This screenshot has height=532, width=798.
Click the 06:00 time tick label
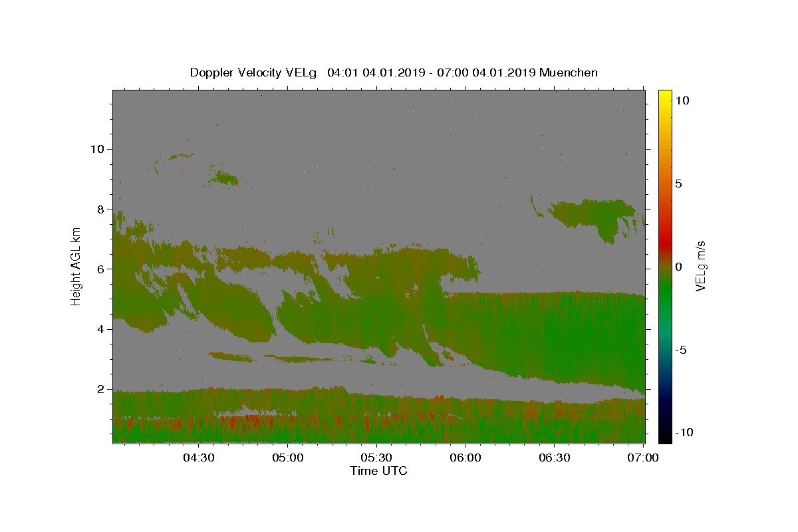[x=465, y=458]
